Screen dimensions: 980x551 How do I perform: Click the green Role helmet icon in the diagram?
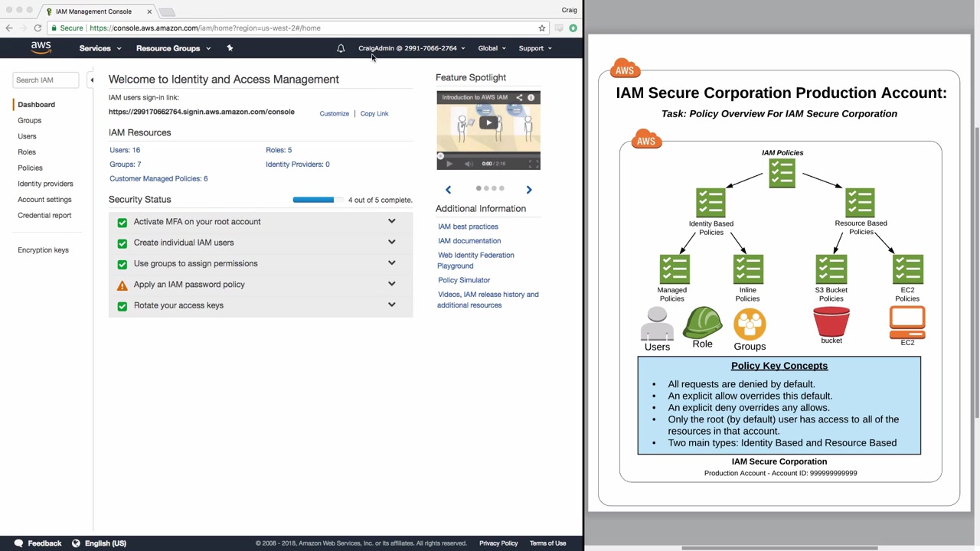pyautogui.click(x=702, y=322)
